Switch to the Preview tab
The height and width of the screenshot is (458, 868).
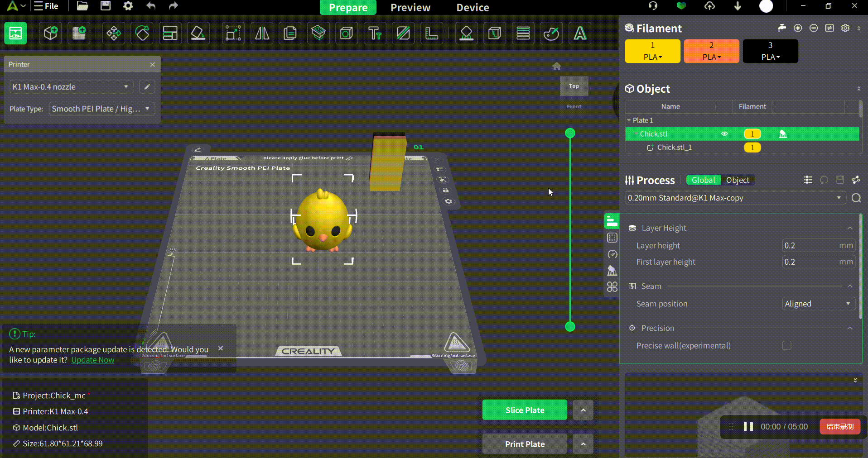[x=410, y=8]
